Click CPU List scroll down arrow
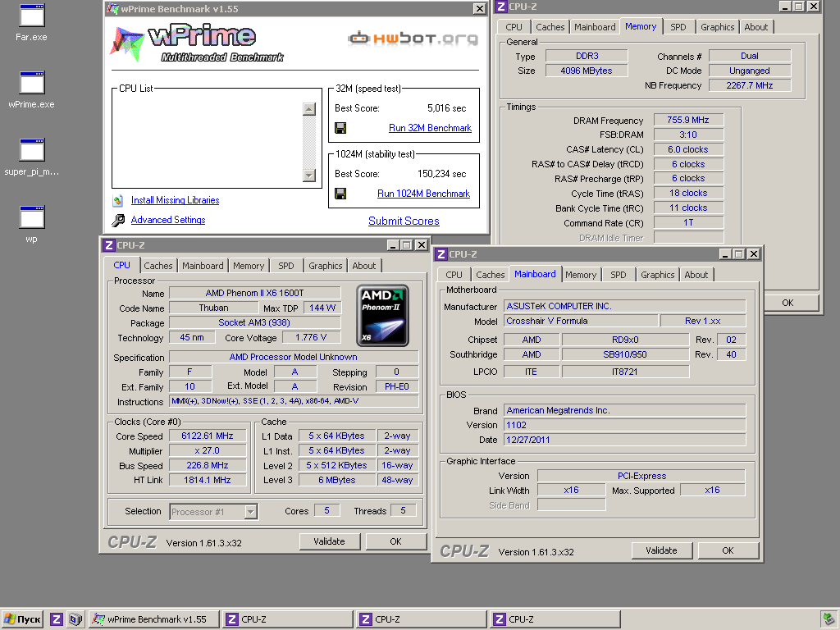 coord(309,176)
